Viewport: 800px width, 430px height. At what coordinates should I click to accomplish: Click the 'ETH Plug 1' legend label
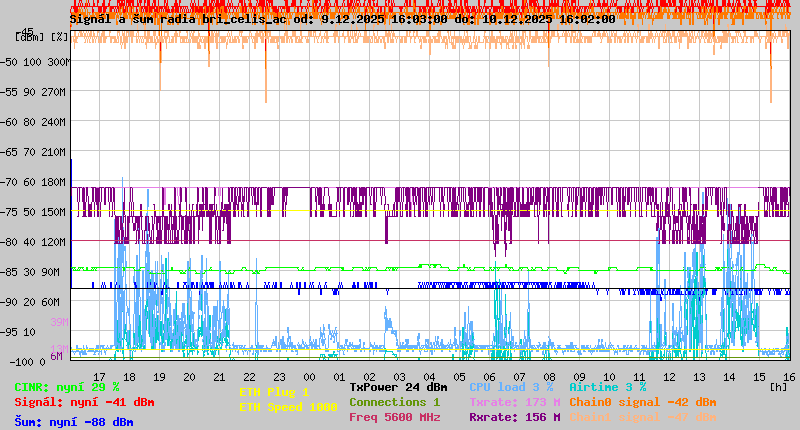(x=274, y=392)
